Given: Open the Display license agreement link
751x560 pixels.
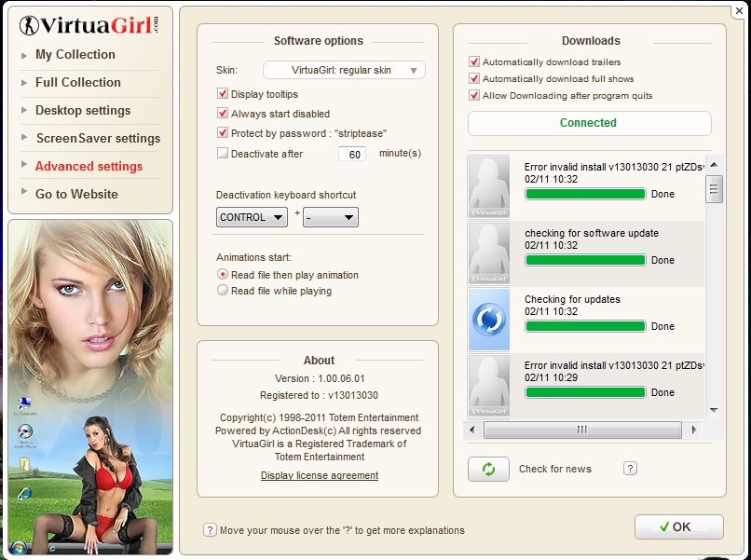Looking at the screenshot, I should (x=320, y=475).
